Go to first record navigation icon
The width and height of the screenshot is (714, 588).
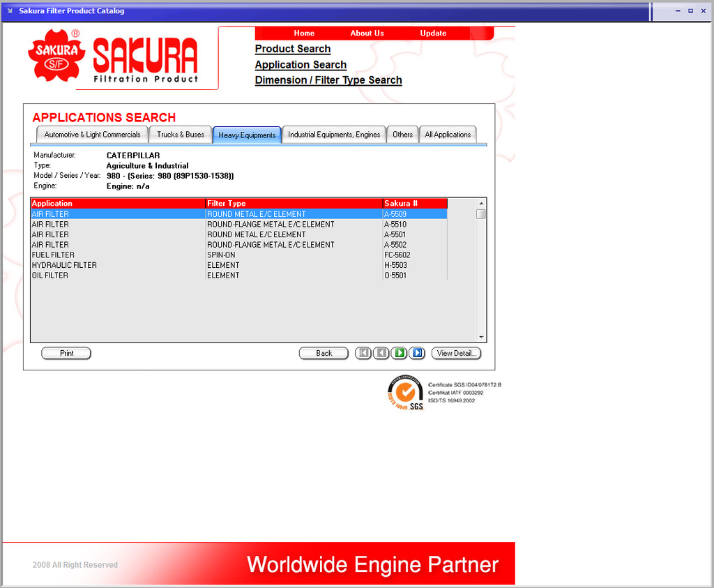click(363, 353)
